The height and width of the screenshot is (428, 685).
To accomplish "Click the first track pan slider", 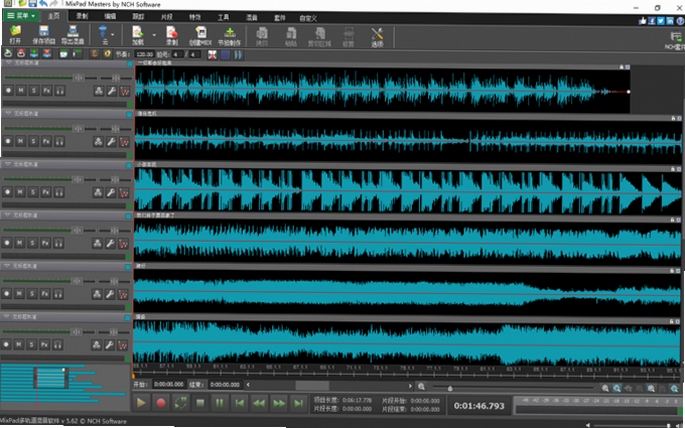I will coord(116,78).
